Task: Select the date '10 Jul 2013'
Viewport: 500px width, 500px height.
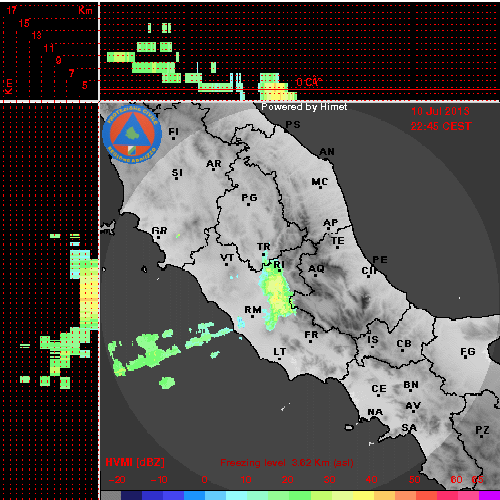Action: click(x=440, y=111)
